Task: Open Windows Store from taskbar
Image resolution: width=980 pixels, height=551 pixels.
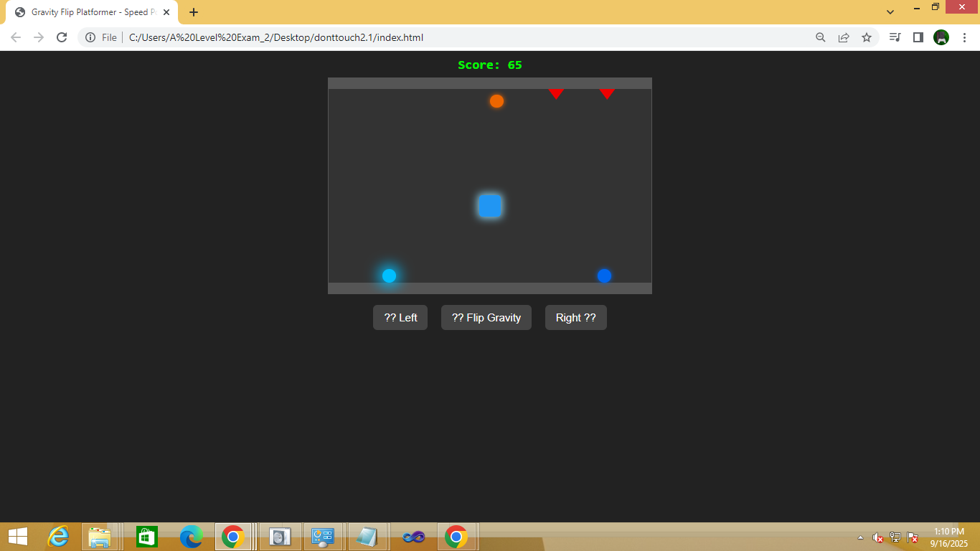Action: point(147,536)
